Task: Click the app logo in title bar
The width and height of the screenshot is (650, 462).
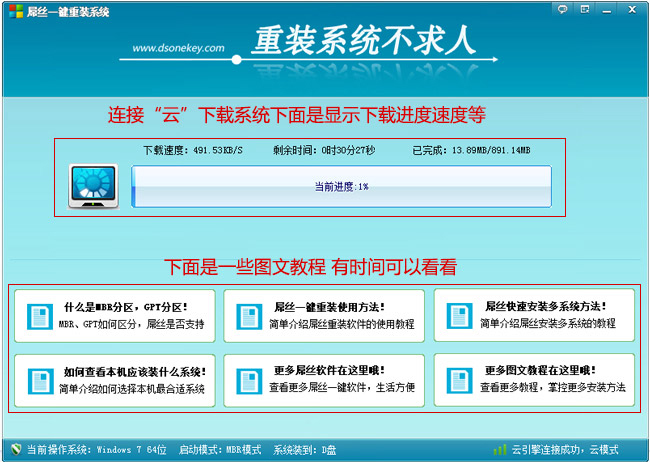Action: [12, 11]
